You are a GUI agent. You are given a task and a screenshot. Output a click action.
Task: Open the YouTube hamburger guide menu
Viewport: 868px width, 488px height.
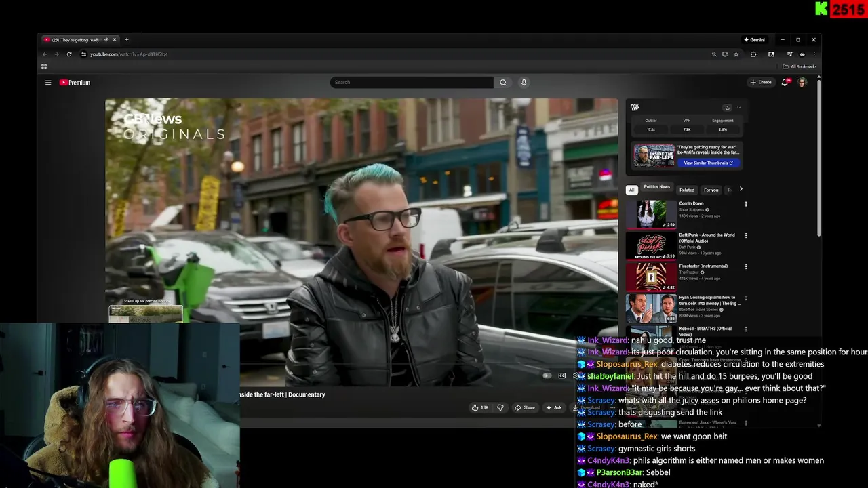pyautogui.click(x=48, y=83)
